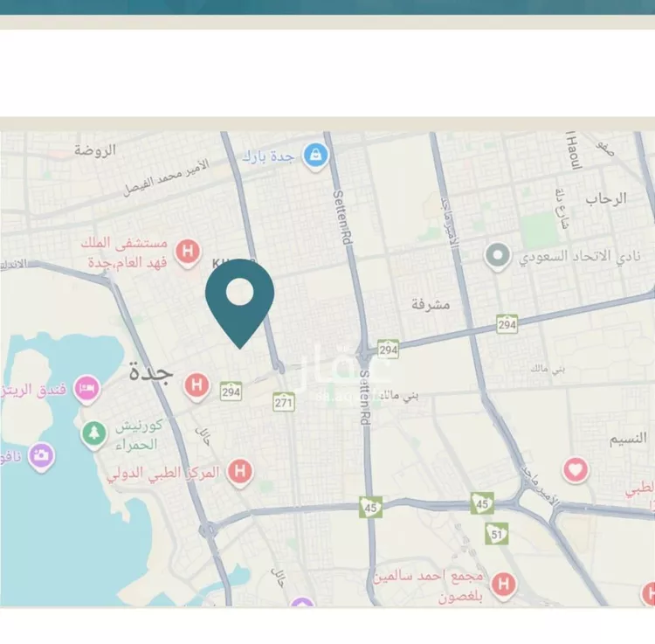Click 'المركز الطبي الدولي' label text
The image size is (655, 644).
[x=163, y=474]
